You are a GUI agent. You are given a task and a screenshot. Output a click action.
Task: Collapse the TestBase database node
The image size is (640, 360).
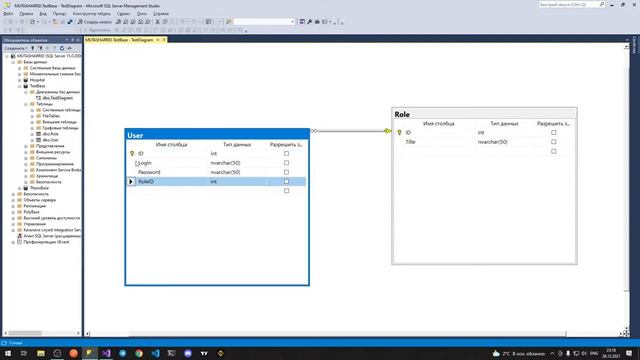pyautogui.click(x=20, y=86)
